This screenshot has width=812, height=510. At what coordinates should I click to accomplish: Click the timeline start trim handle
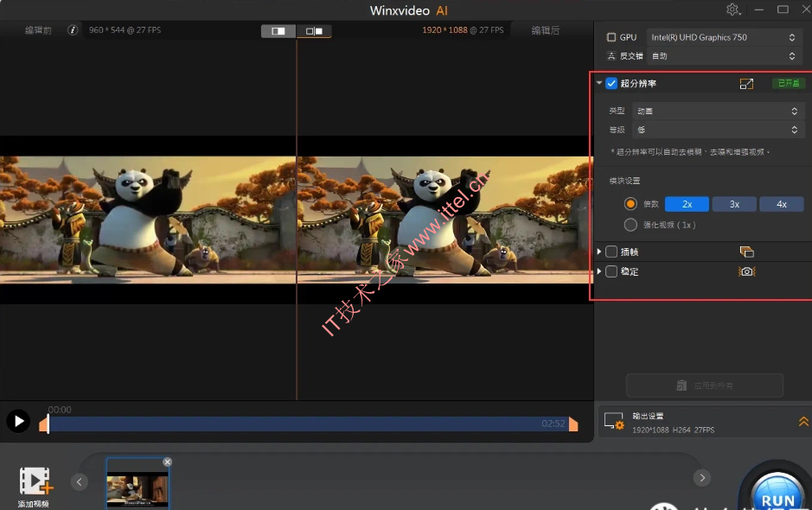44,424
